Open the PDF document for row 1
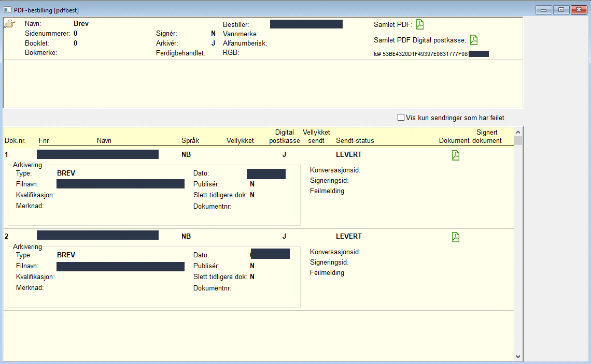 [x=456, y=155]
